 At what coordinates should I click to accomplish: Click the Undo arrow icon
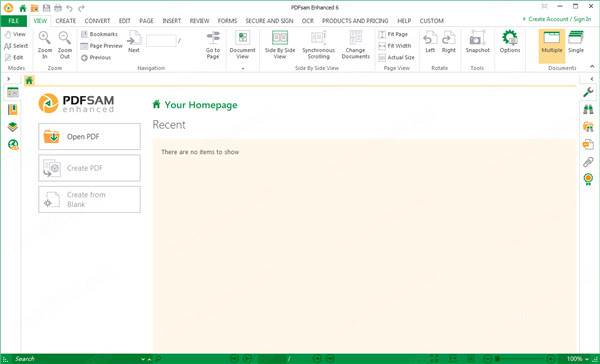point(69,8)
